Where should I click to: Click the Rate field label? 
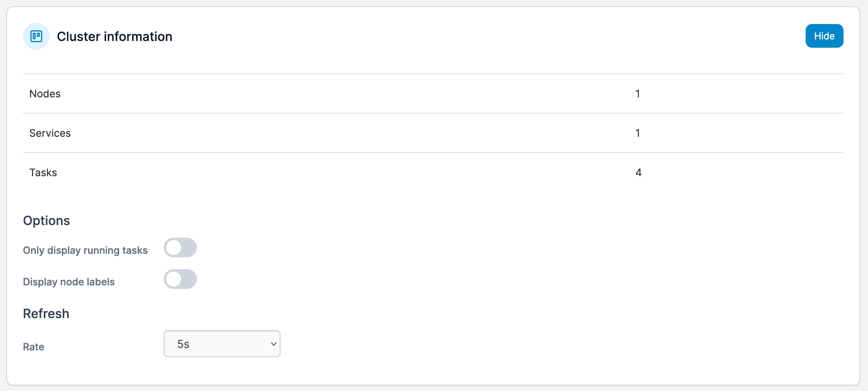pos(34,347)
